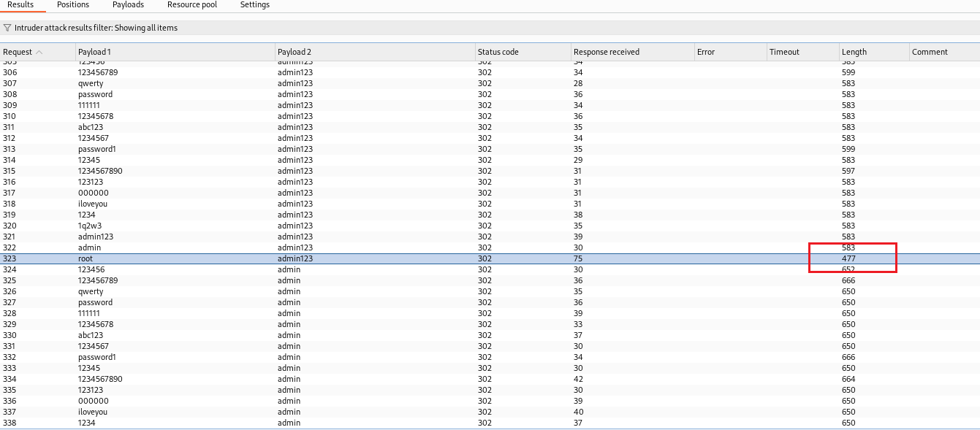Image resolution: width=980 pixels, height=430 pixels.
Task: Sort by Payload 1 column header
Action: (94, 52)
